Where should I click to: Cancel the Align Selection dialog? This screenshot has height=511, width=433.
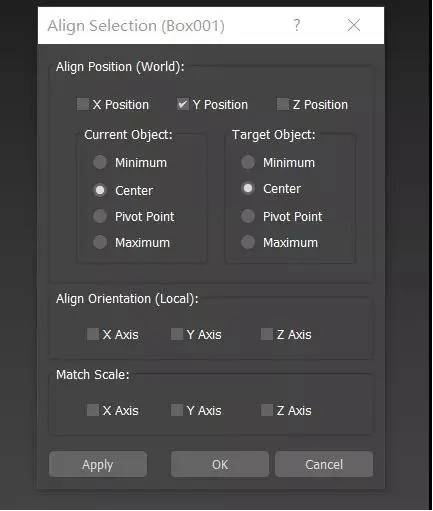(x=324, y=464)
